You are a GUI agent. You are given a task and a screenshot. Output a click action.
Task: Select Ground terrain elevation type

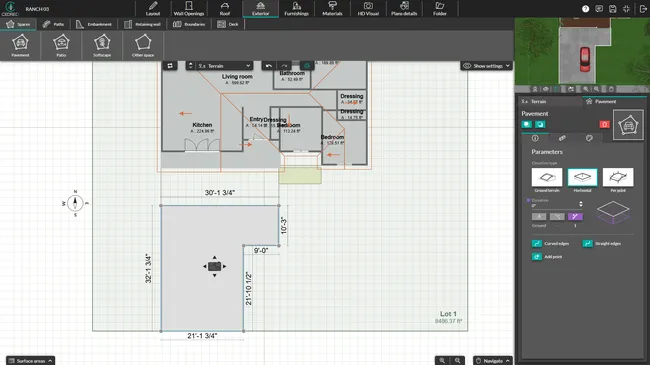[547, 178]
